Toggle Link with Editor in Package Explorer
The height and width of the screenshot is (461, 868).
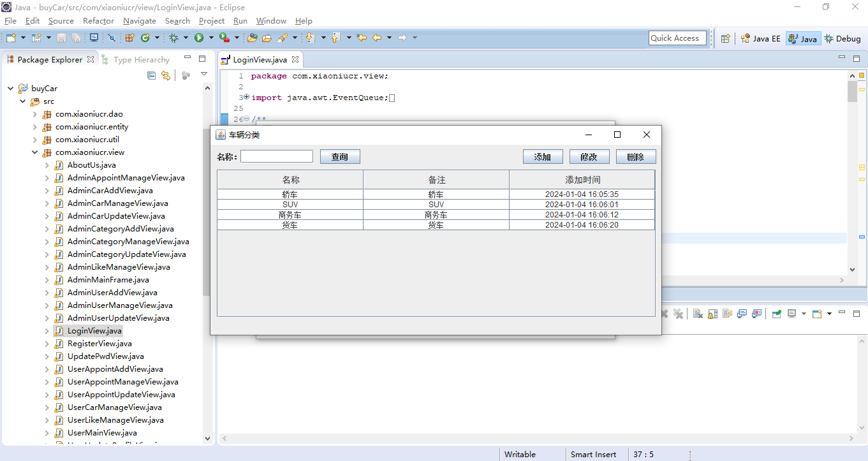[166, 75]
